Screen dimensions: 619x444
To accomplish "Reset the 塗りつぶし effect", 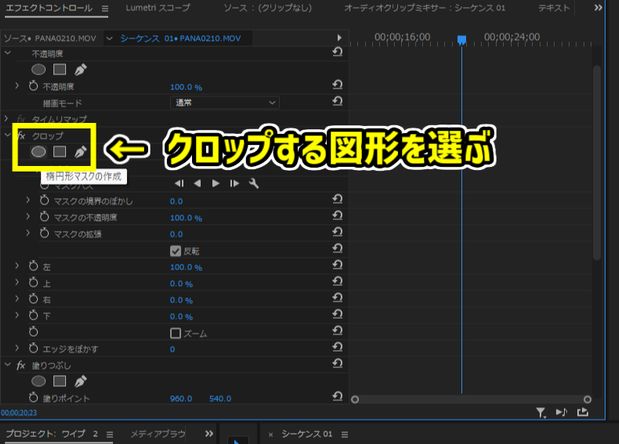I will pyautogui.click(x=338, y=363).
